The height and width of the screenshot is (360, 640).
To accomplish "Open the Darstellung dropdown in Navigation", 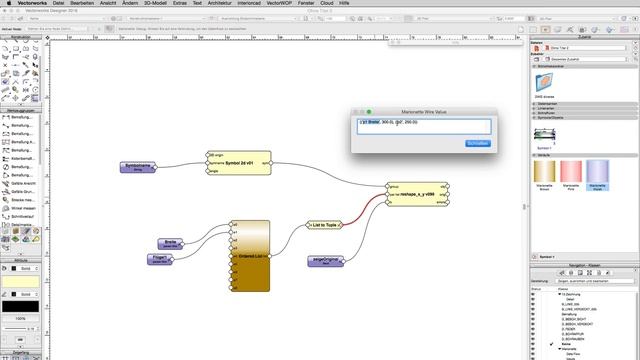I will (595, 281).
